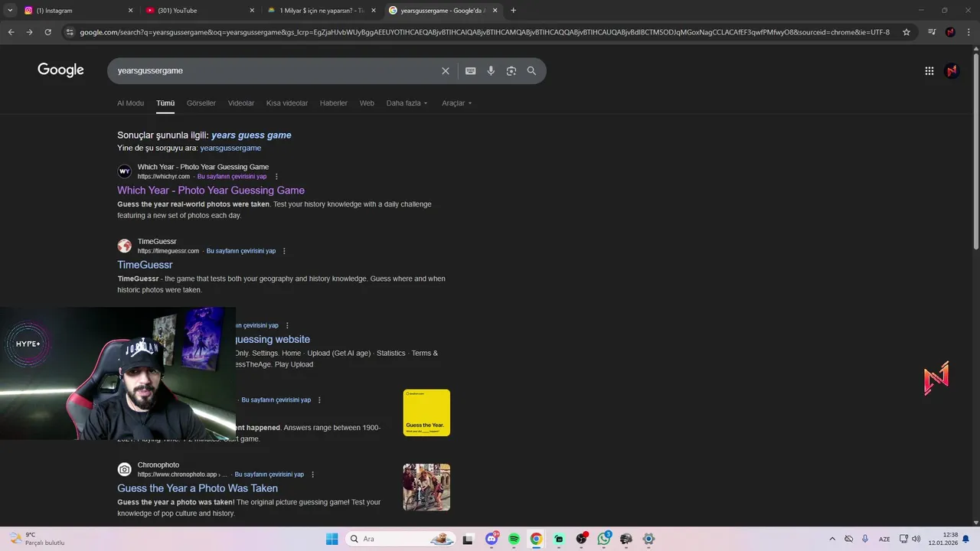
Task: Switch to the Görseller tab
Action: 201,103
